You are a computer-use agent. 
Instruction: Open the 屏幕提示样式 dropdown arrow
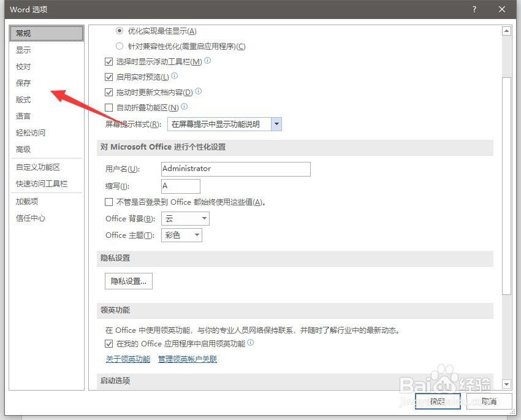[276, 124]
